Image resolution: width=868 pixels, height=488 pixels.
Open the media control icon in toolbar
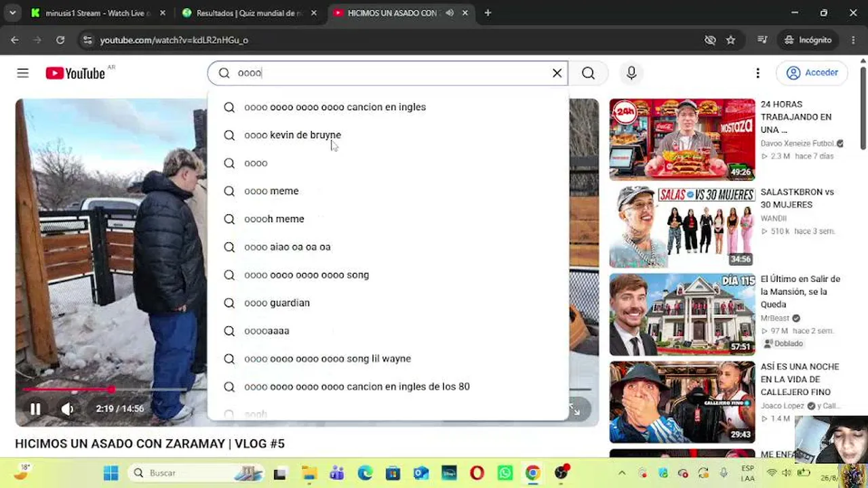pos(762,40)
